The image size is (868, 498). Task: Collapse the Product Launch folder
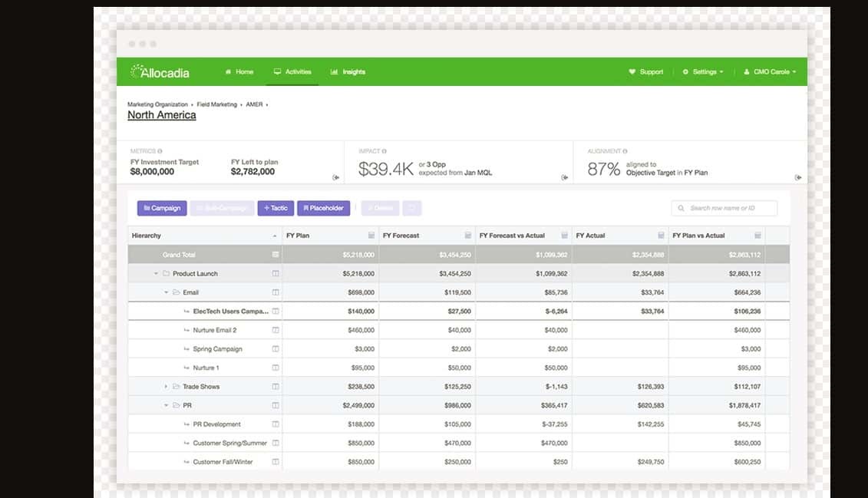coord(157,274)
